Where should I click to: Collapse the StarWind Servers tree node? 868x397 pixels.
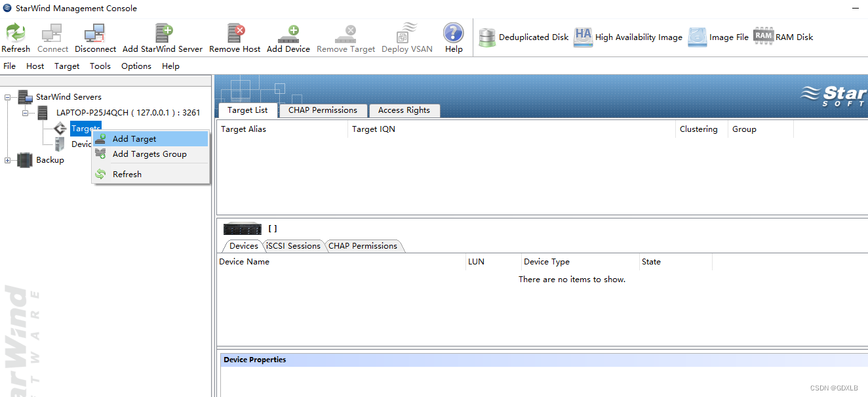pyautogui.click(x=8, y=97)
